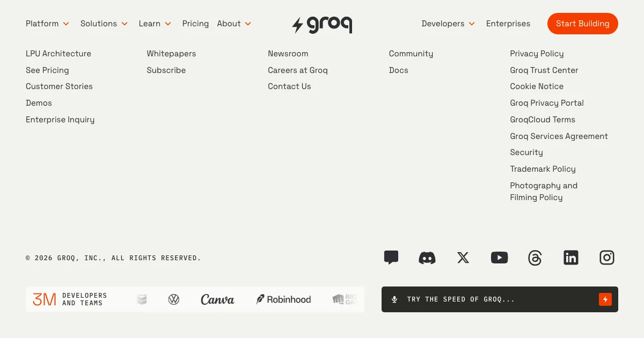The width and height of the screenshot is (644, 338).
Task: Click the Groq logo in header
Action: click(x=322, y=24)
